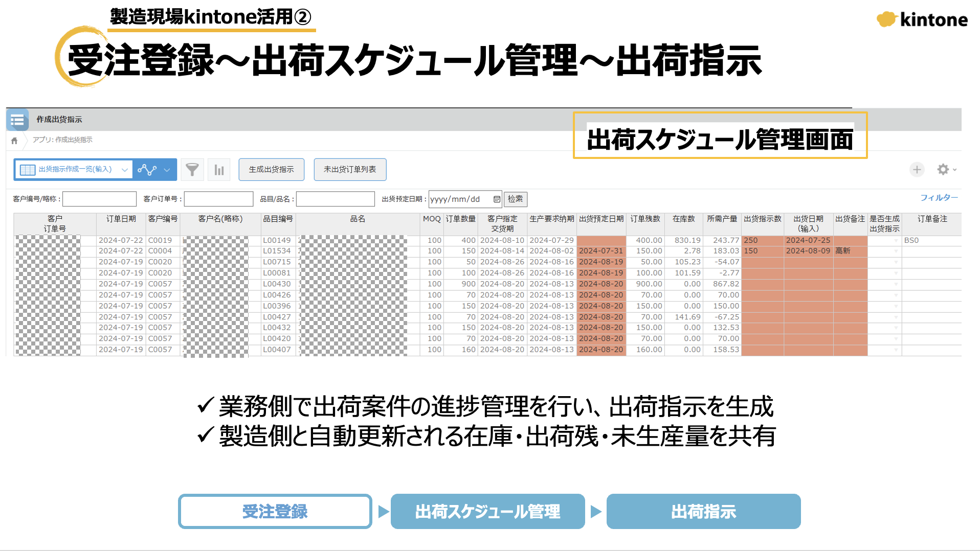Open the 是否生成出货指示 dropdown in row L00149
Screen dimensions: 980x551
(896, 240)
